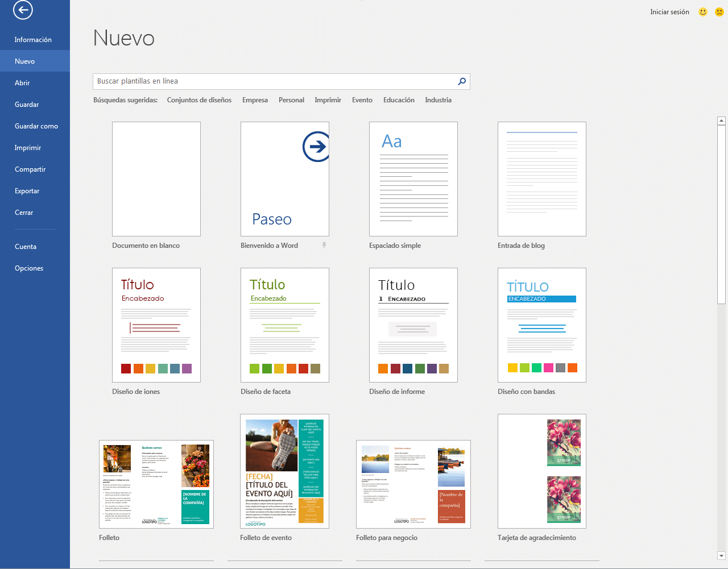Image resolution: width=728 pixels, height=569 pixels.
Task: Click the Evento suggested search
Action: point(362,100)
